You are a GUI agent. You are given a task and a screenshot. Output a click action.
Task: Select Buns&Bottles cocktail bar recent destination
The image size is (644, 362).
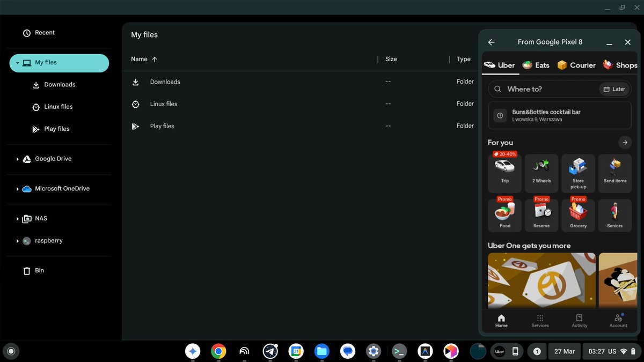click(x=560, y=115)
